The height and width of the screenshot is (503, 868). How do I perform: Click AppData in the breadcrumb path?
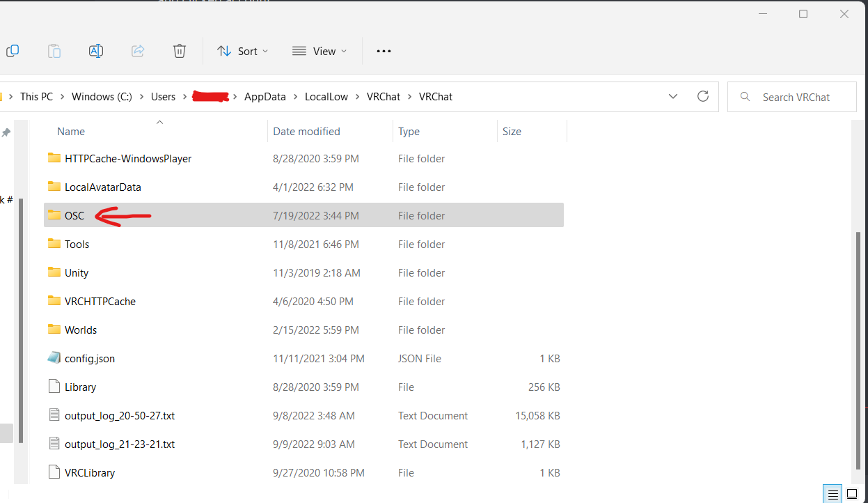265,97
